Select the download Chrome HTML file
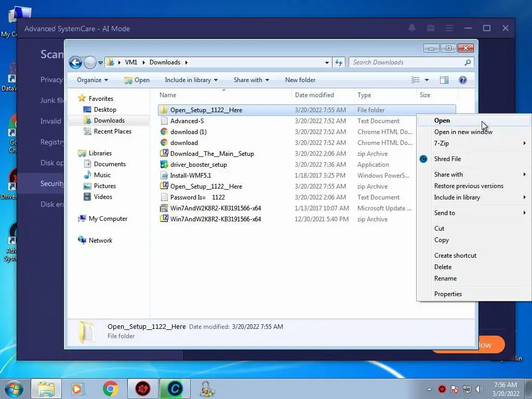Image resolution: width=532 pixels, height=399 pixels. coord(184,143)
